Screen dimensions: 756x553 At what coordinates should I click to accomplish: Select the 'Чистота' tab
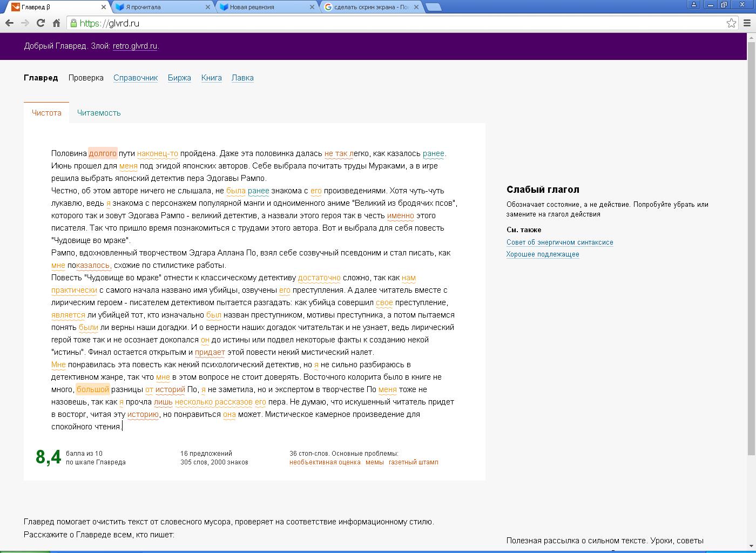click(46, 113)
